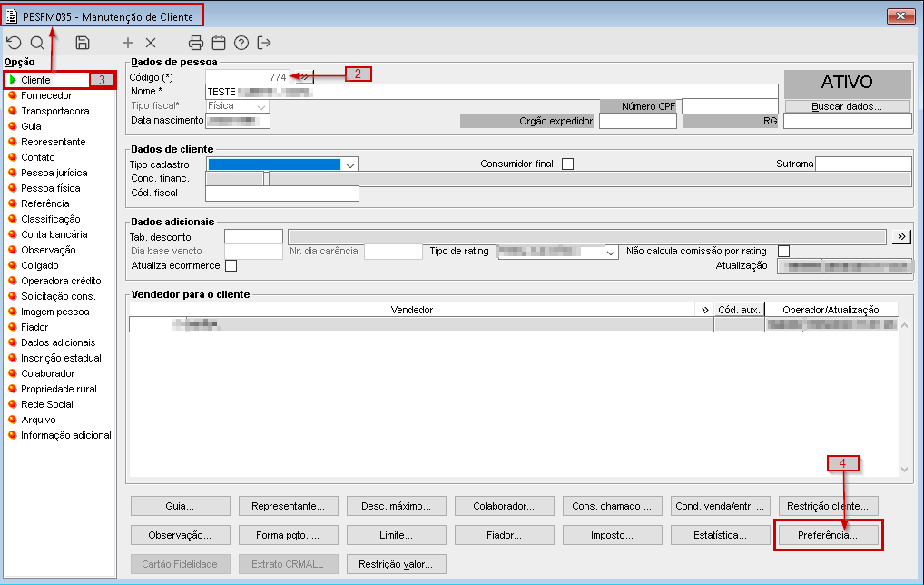Click the Cód. aux. column header

tap(739, 310)
